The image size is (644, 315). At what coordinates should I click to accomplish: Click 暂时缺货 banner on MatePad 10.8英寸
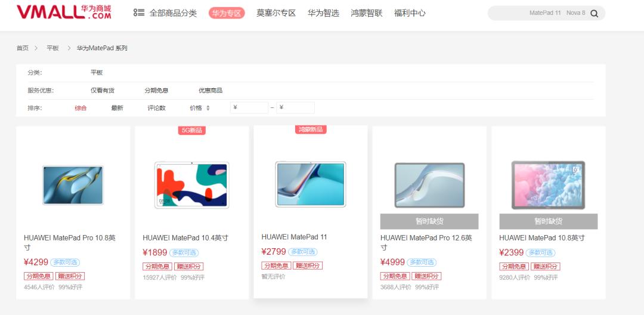point(549,221)
